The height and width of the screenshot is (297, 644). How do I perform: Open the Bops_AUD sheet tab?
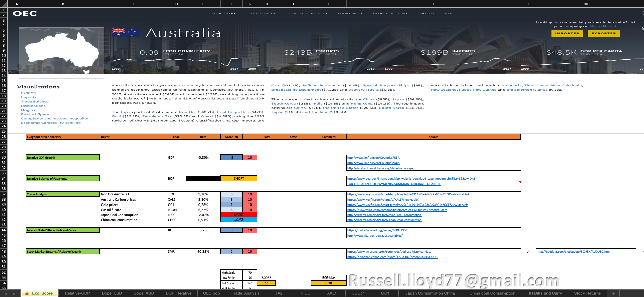[144, 293]
